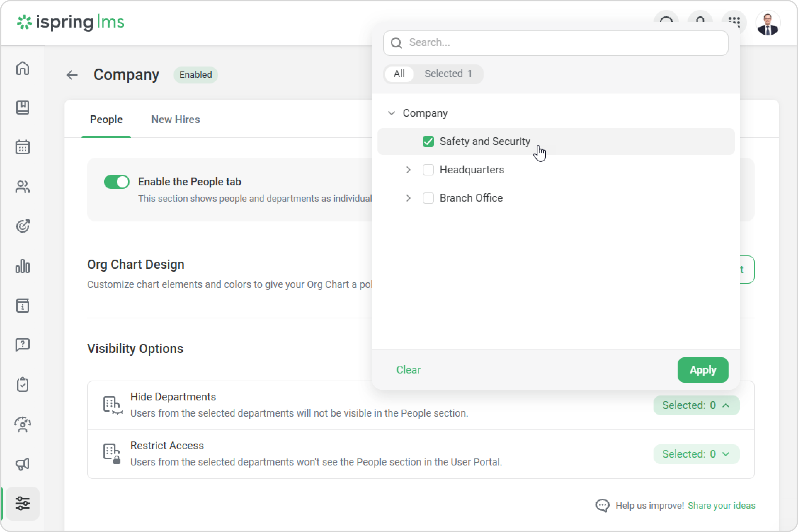This screenshot has width=798, height=532.
Task: Open the settings sliders icon in sidebar
Action: (23, 503)
